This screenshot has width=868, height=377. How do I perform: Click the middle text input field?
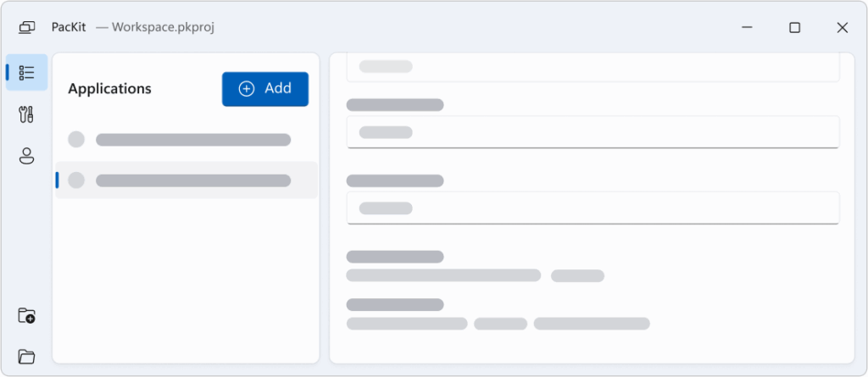pos(593,132)
